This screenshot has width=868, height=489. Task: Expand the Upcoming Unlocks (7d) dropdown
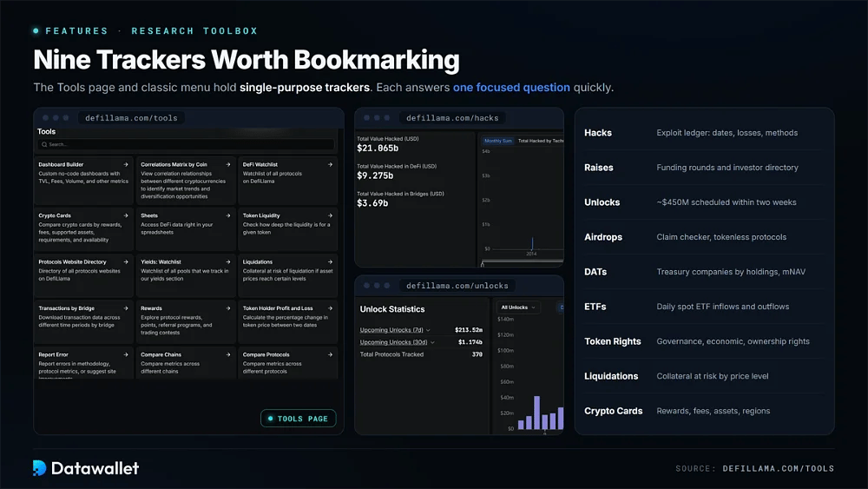(395, 330)
